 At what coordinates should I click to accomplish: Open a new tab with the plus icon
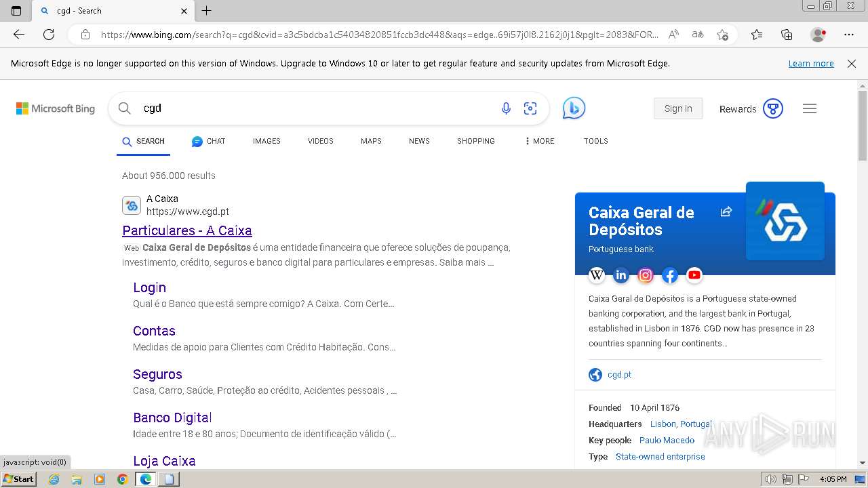[207, 11]
